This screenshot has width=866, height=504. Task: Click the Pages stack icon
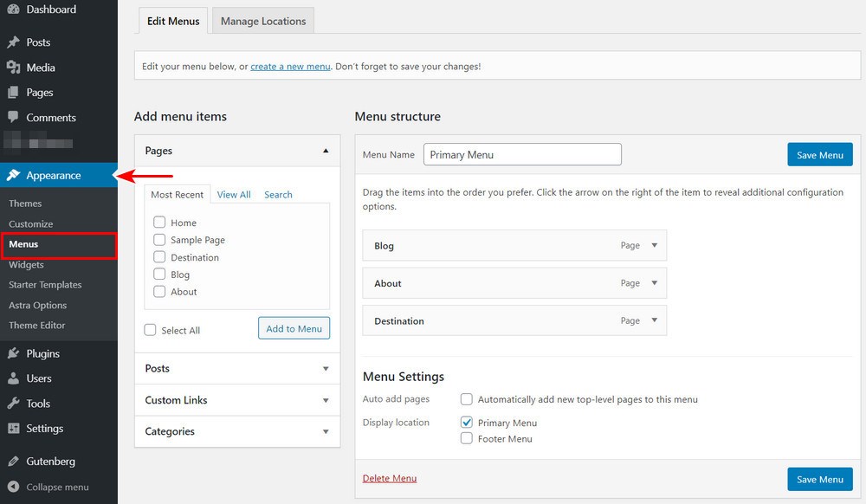point(13,92)
